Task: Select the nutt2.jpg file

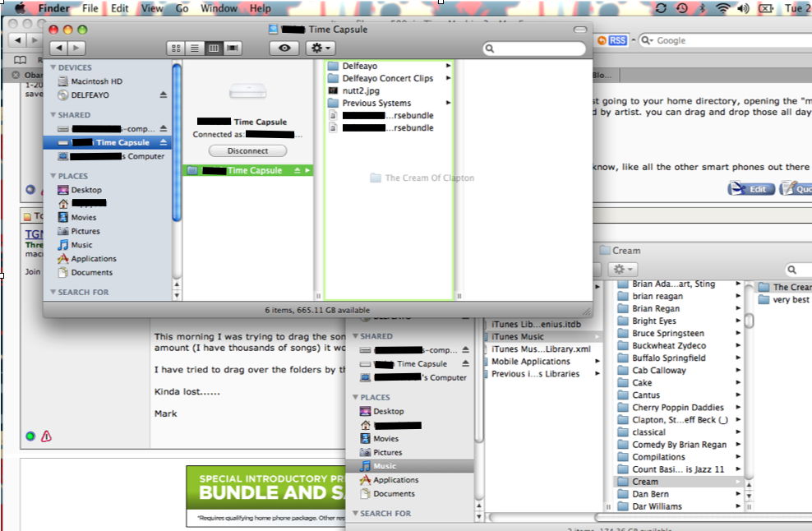Action: coord(361,90)
